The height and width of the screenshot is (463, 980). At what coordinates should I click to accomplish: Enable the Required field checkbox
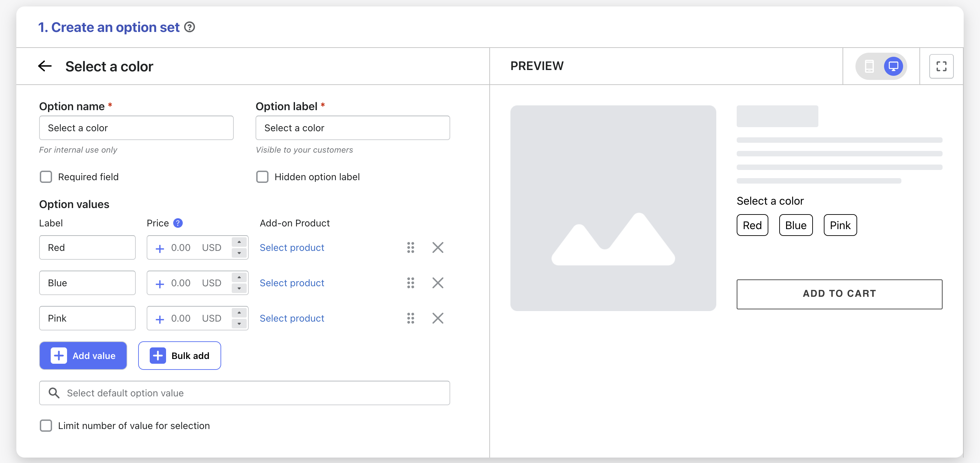46,177
